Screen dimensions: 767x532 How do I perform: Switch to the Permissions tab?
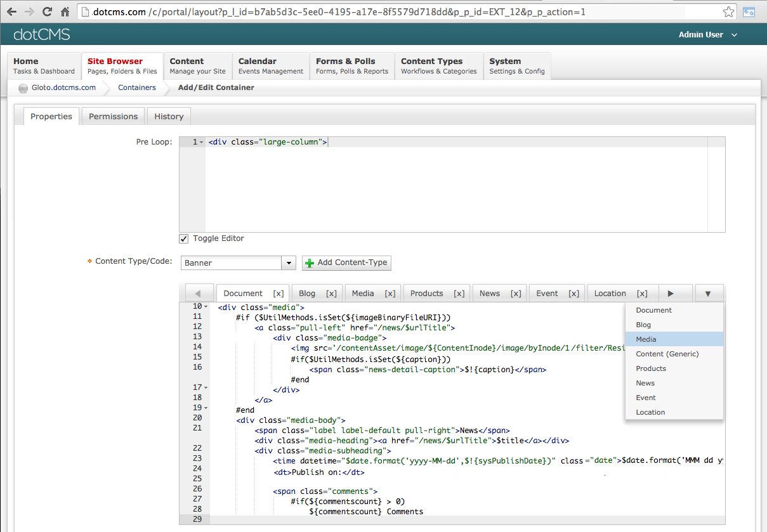pyautogui.click(x=113, y=117)
